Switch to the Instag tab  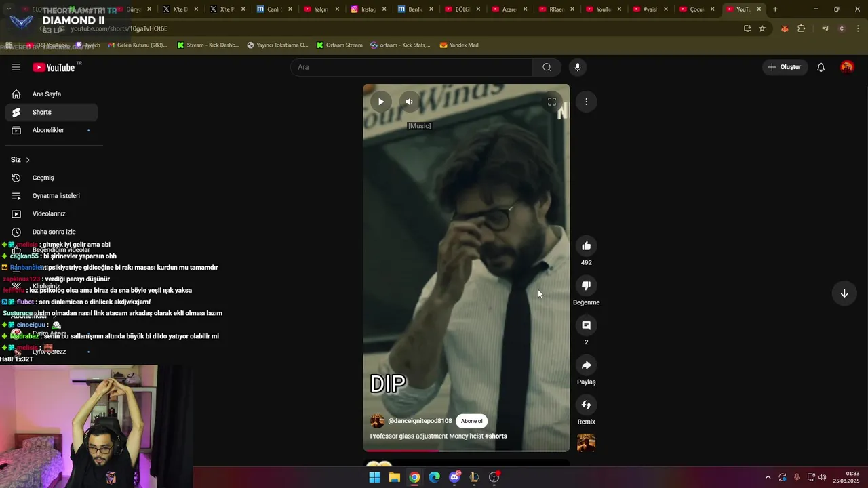[x=368, y=9]
